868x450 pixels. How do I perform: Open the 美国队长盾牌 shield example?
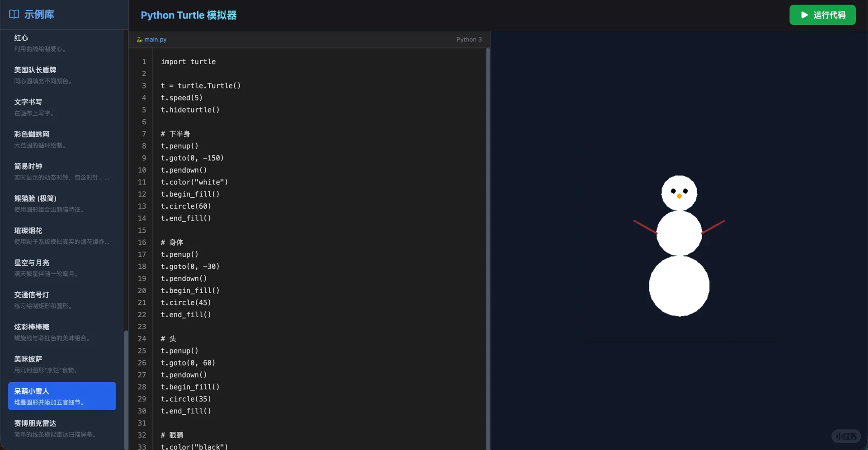pos(62,75)
